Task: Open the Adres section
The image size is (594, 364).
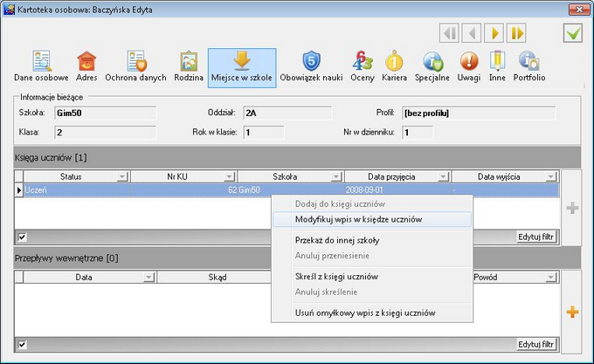Action: (x=86, y=67)
